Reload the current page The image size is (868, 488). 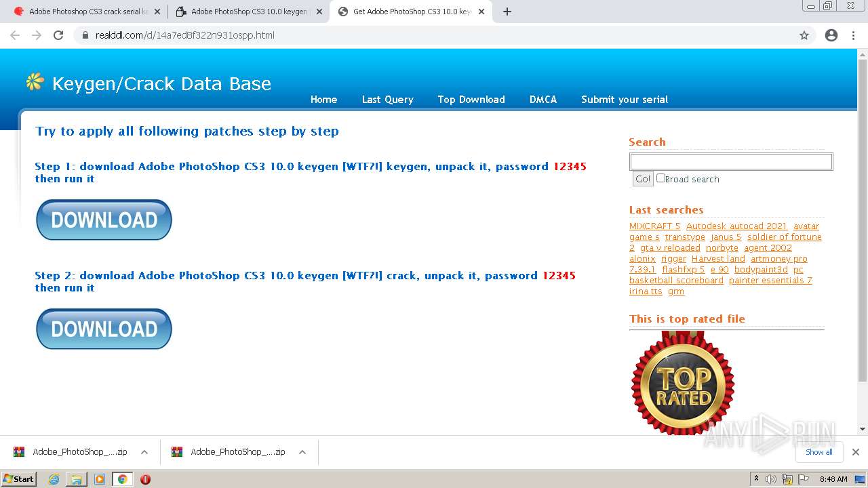(x=58, y=35)
